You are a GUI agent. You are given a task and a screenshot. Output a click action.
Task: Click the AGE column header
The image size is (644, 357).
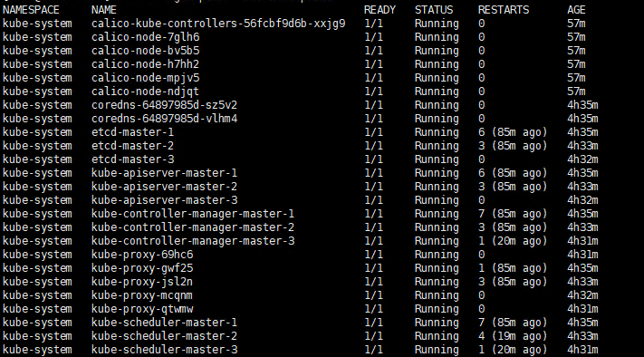tap(576, 10)
